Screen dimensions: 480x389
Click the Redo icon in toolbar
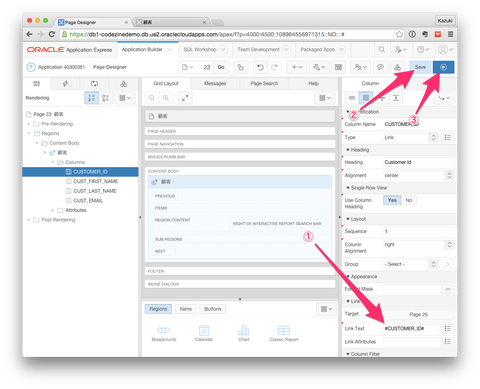click(x=274, y=67)
